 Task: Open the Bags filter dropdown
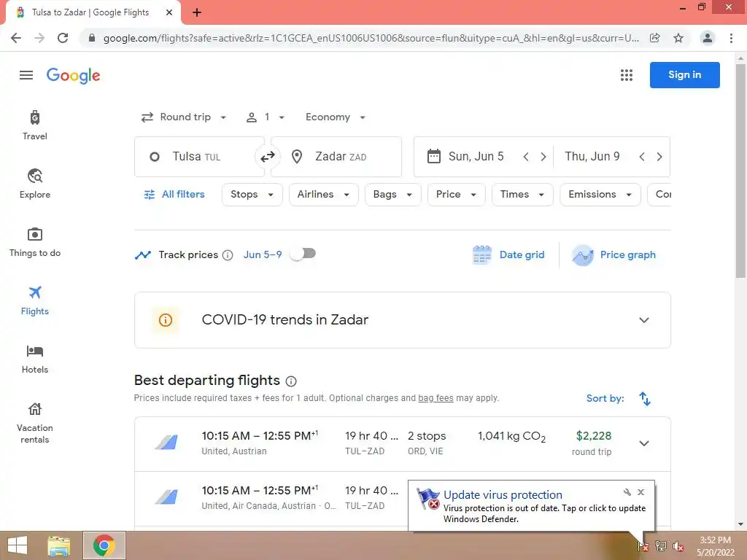(x=393, y=194)
